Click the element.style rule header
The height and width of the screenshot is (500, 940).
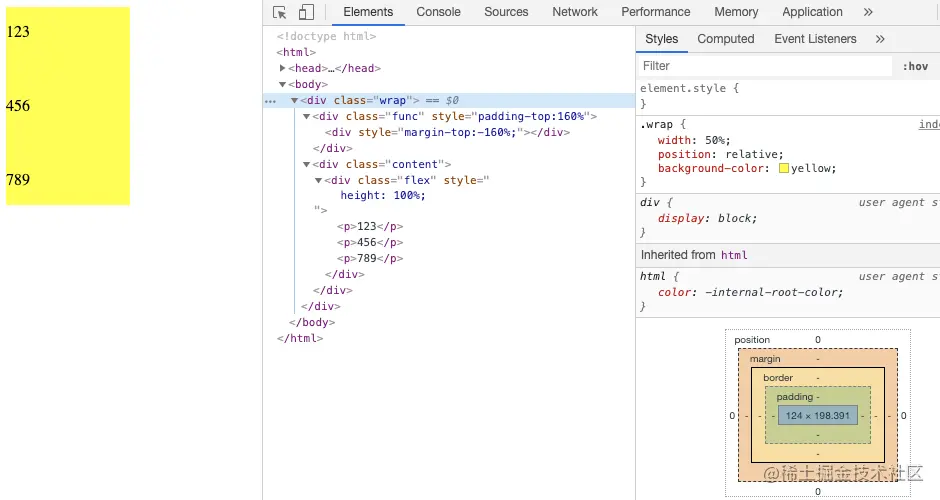tap(689, 88)
